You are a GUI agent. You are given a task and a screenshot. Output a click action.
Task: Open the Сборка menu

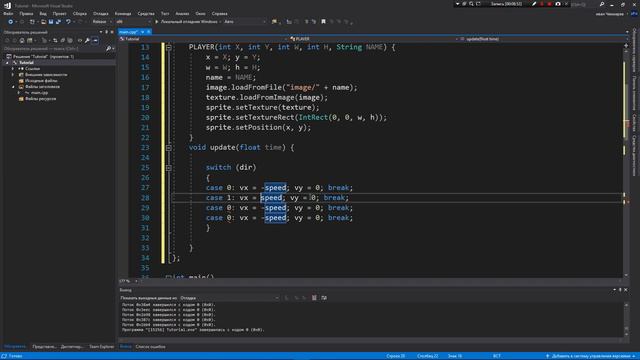(80, 13)
